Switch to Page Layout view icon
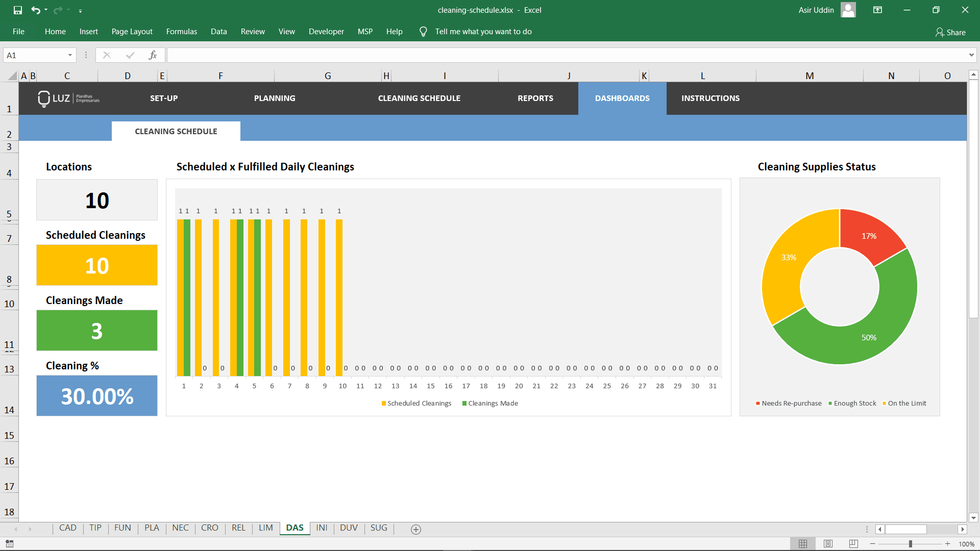This screenshot has height=551, width=980. [x=828, y=544]
